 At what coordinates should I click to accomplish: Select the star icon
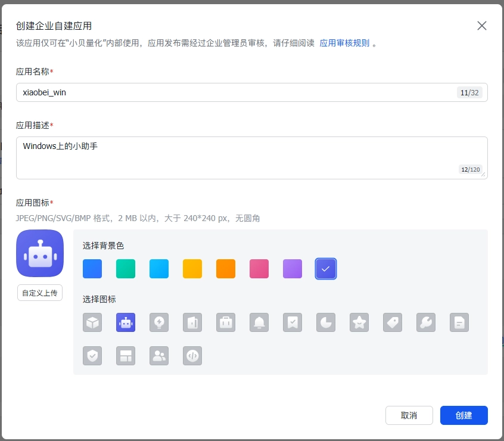[359, 322]
